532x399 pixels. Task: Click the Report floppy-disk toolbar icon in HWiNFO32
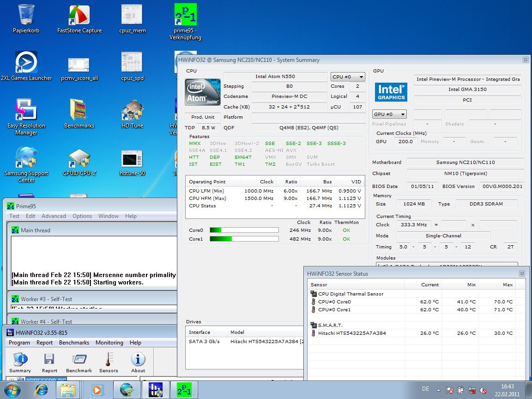(x=49, y=363)
